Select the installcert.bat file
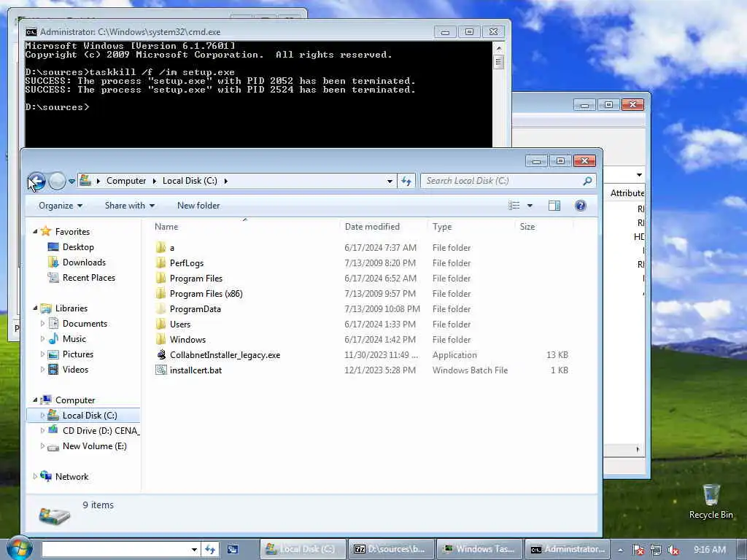This screenshot has height=560, width=747. [196, 370]
